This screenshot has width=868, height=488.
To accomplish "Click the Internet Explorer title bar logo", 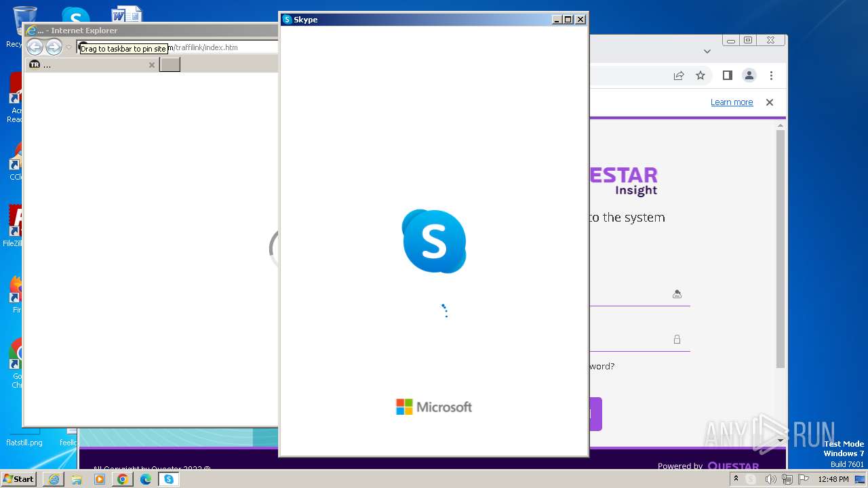I will [x=31, y=30].
